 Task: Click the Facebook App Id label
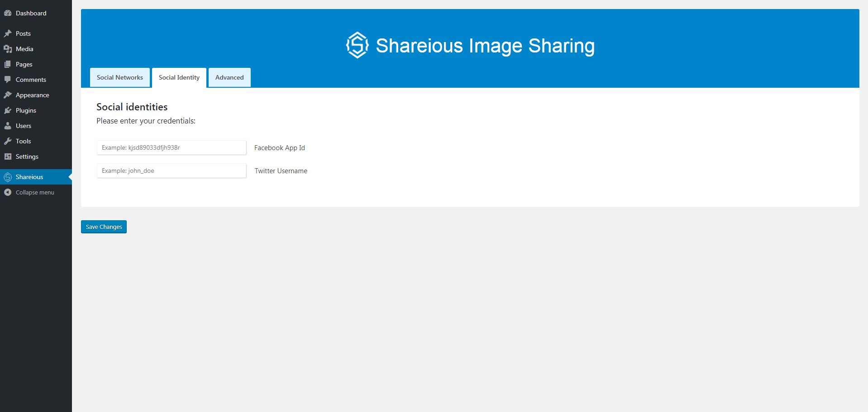tap(280, 148)
